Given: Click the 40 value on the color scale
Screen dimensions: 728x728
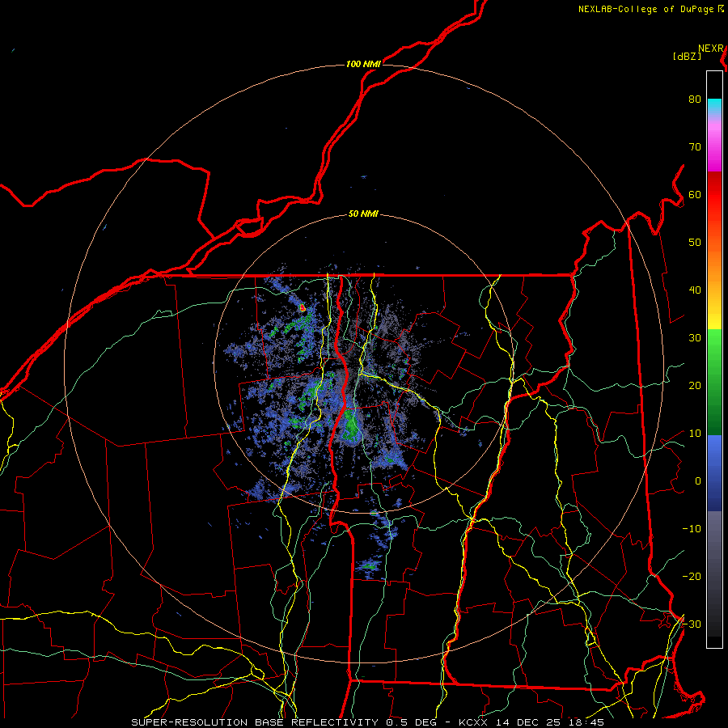Looking at the screenshot, I should pyautogui.click(x=695, y=290).
